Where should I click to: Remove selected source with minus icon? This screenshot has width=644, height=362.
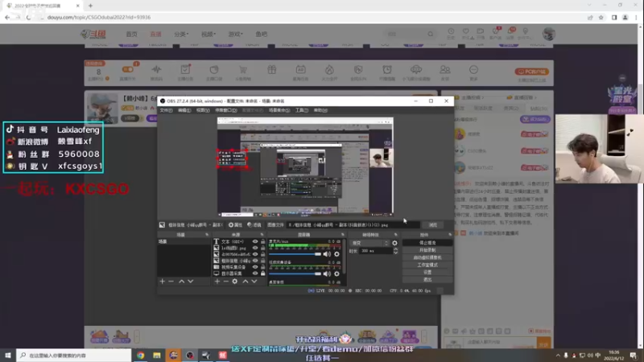[226, 282]
